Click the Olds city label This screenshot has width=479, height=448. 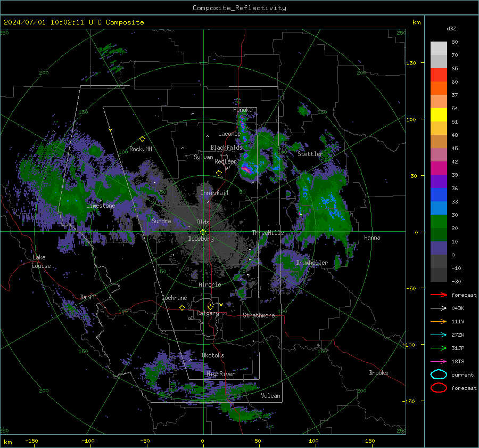pyautogui.click(x=203, y=222)
